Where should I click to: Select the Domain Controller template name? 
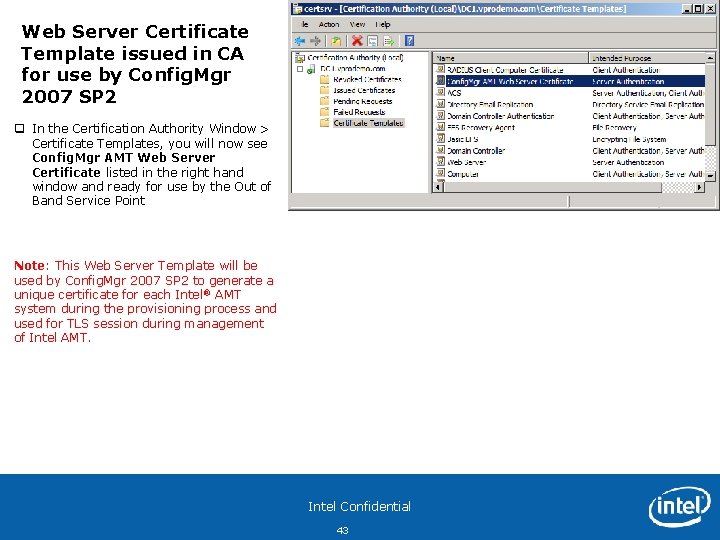click(x=476, y=151)
